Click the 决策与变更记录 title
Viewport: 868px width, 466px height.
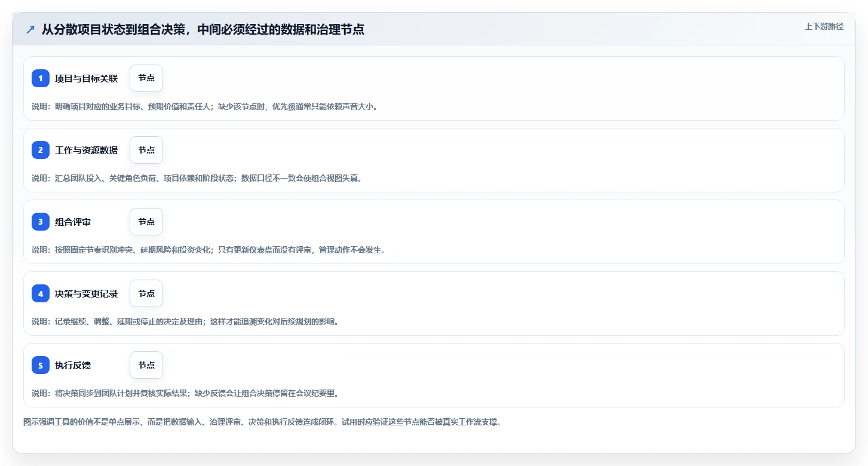coord(87,293)
